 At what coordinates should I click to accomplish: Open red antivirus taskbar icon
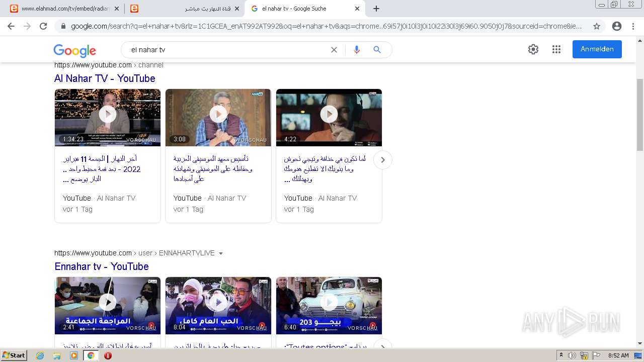tap(108, 355)
